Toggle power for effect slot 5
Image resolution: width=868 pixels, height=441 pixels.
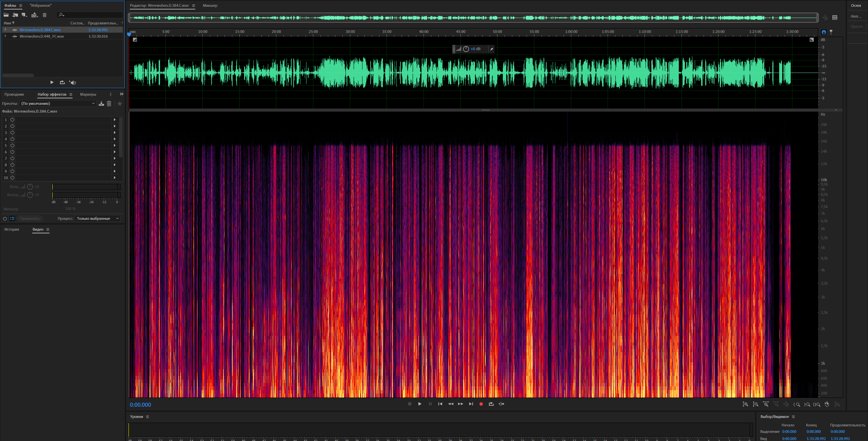[12, 145]
